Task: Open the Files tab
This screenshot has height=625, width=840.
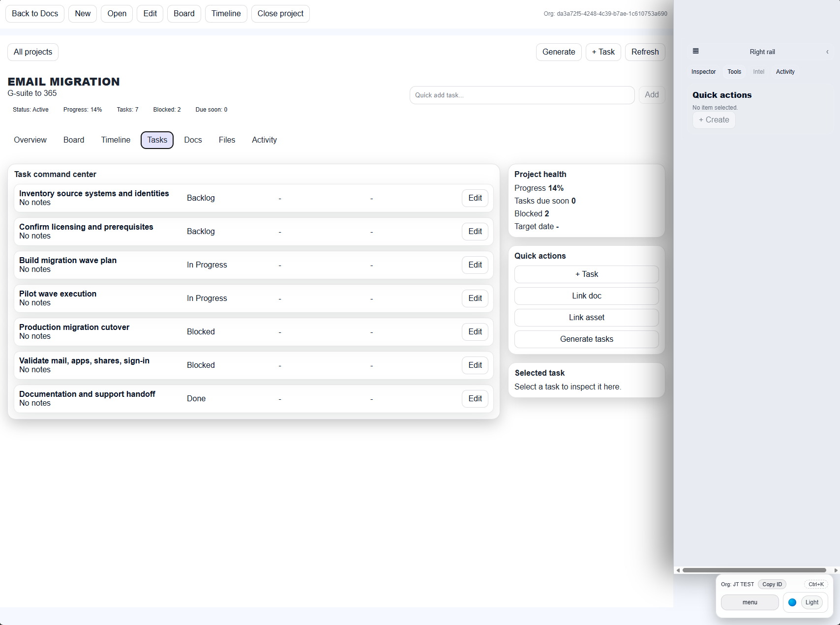Action: [x=227, y=140]
